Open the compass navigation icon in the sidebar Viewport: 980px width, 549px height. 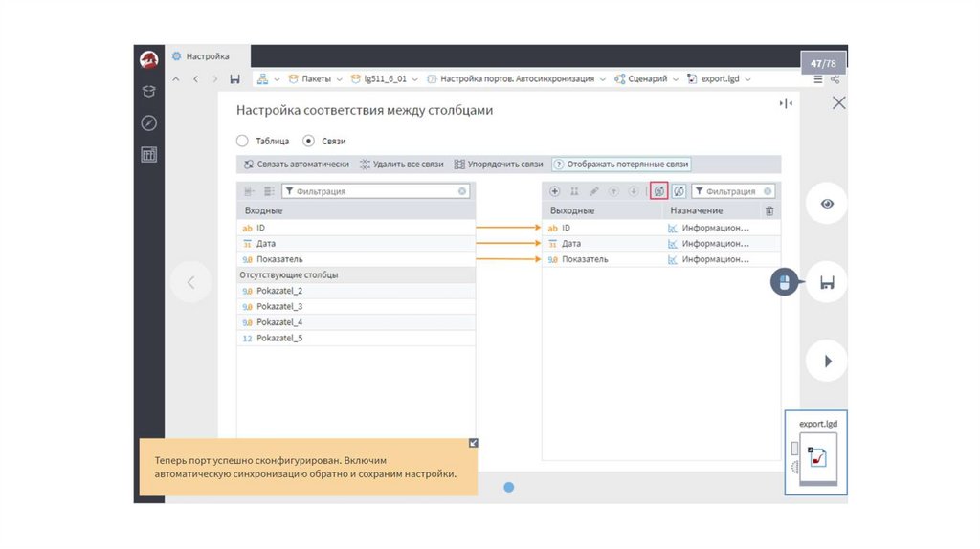pyautogui.click(x=148, y=123)
